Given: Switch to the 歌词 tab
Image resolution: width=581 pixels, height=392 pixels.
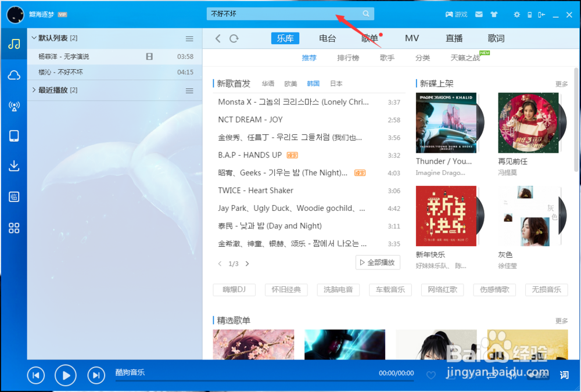Looking at the screenshot, I should tap(496, 38).
